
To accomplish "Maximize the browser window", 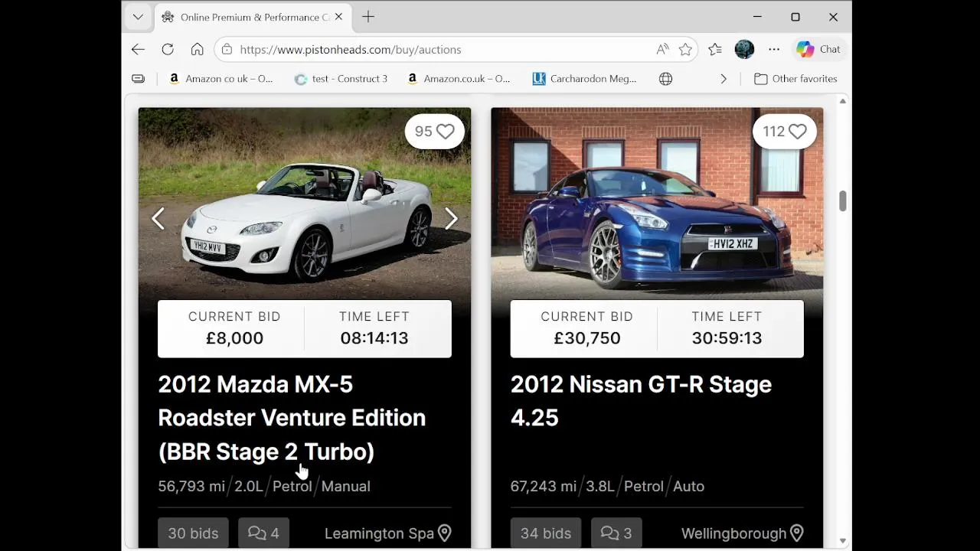I will tap(795, 17).
